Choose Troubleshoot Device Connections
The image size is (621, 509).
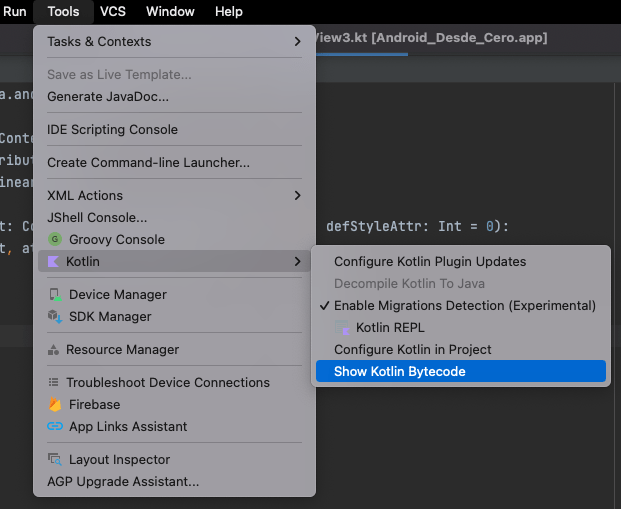pyautogui.click(x=174, y=382)
